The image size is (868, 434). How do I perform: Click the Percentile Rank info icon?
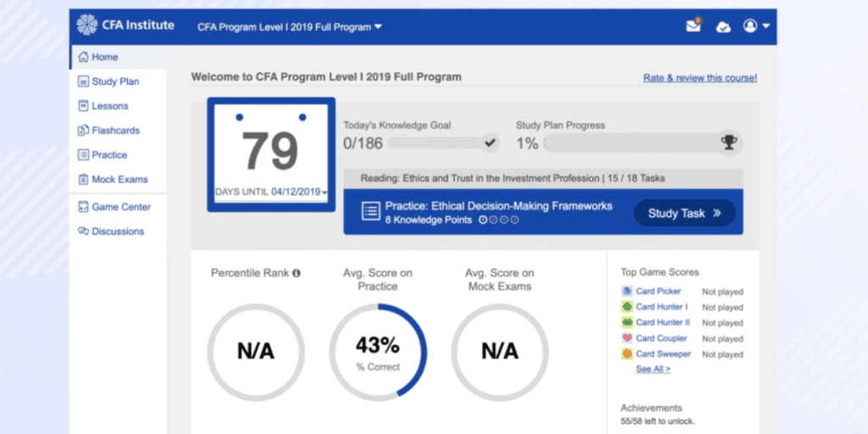click(x=296, y=273)
